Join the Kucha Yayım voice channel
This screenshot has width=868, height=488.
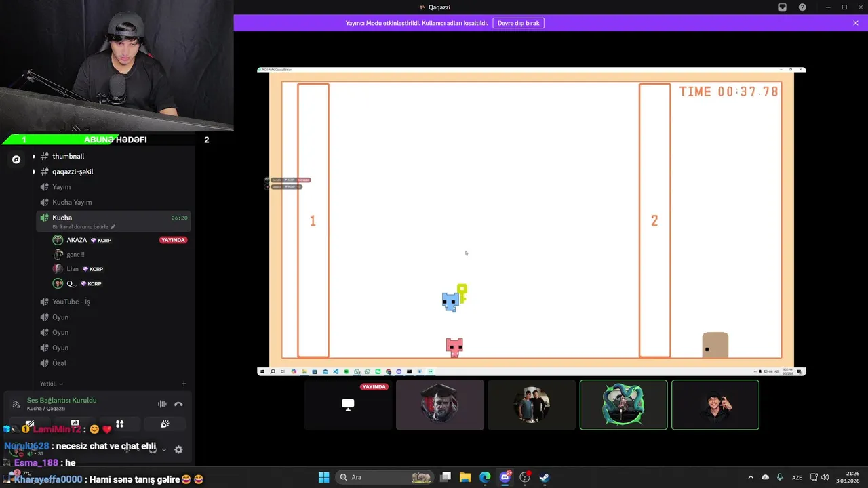click(x=113, y=202)
